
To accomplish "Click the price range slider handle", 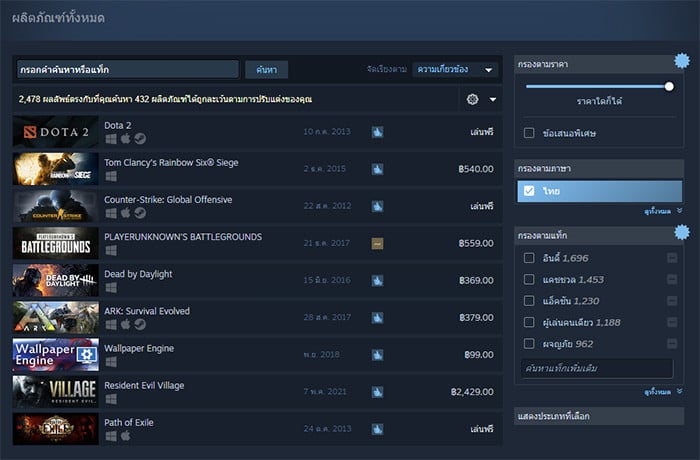I will (x=669, y=87).
